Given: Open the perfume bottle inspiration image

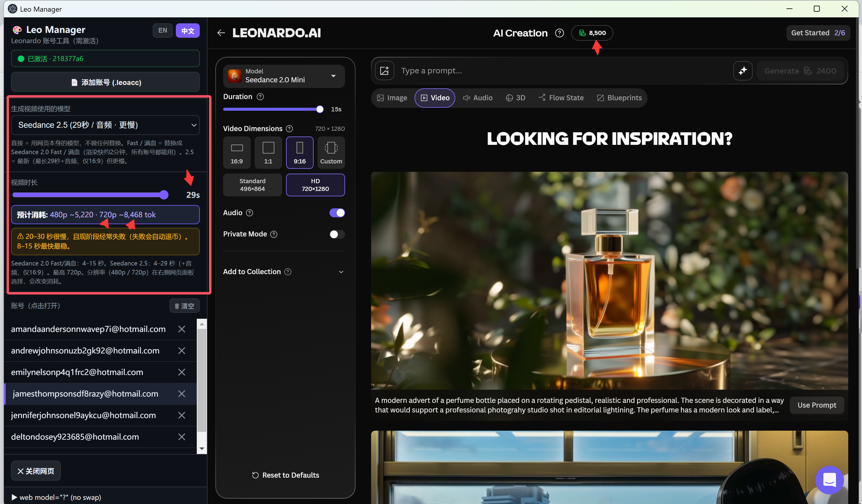Looking at the screenshot, I should [x=609, y=280].
